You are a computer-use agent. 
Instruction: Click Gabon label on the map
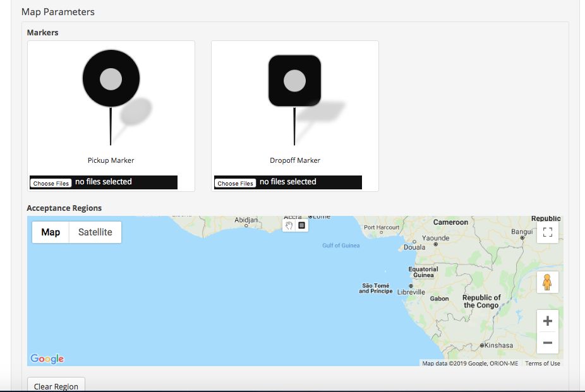point(439,299)
